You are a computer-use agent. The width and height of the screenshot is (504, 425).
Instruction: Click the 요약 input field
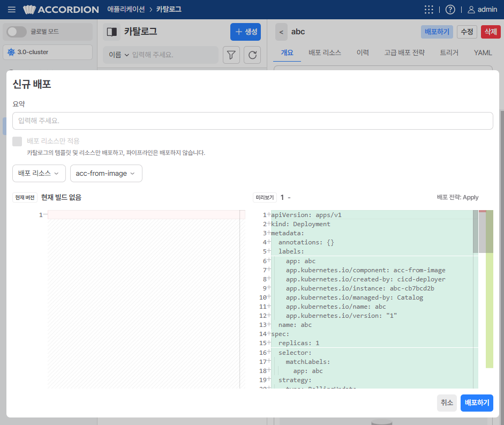pyautogui.click(x=253, y=121)
